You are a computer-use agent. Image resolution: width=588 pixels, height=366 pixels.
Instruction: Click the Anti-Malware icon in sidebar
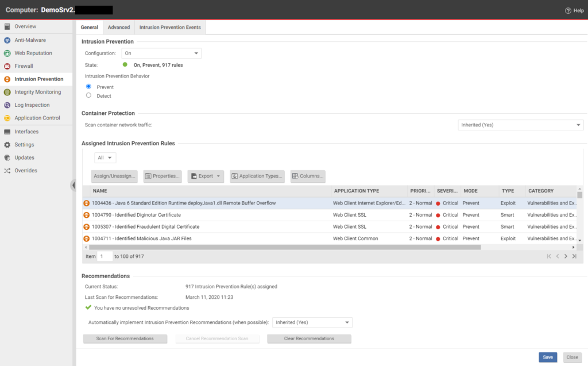7,40
